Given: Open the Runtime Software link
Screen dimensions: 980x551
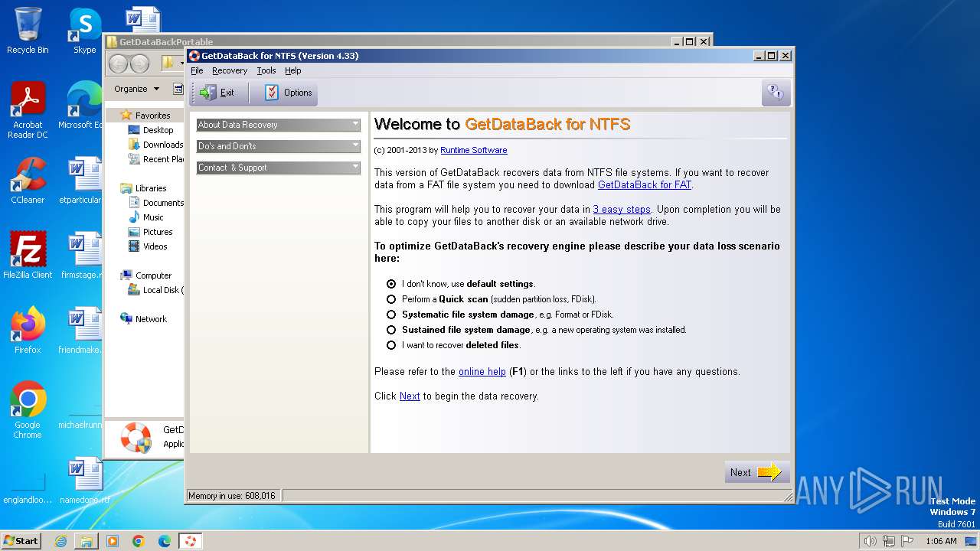Looking at the screenshot, I should click(x=473, y=150).
